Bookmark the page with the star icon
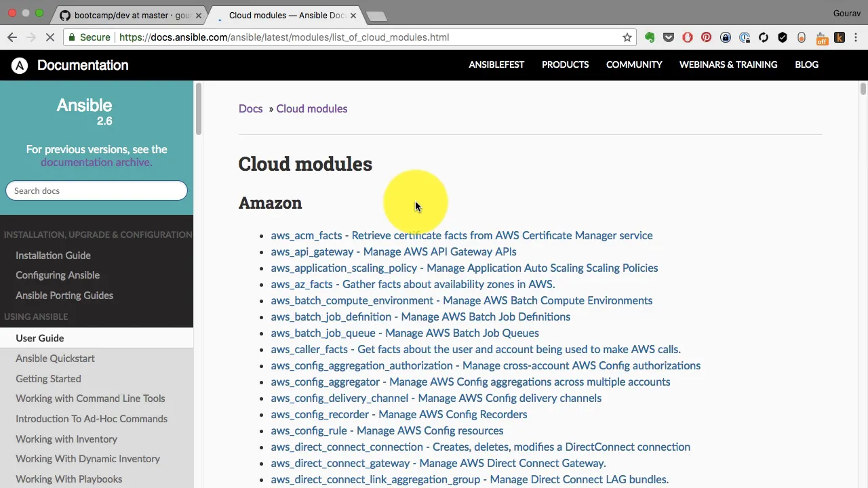Viewport: 868px width, 488px height. coord(627,37)
